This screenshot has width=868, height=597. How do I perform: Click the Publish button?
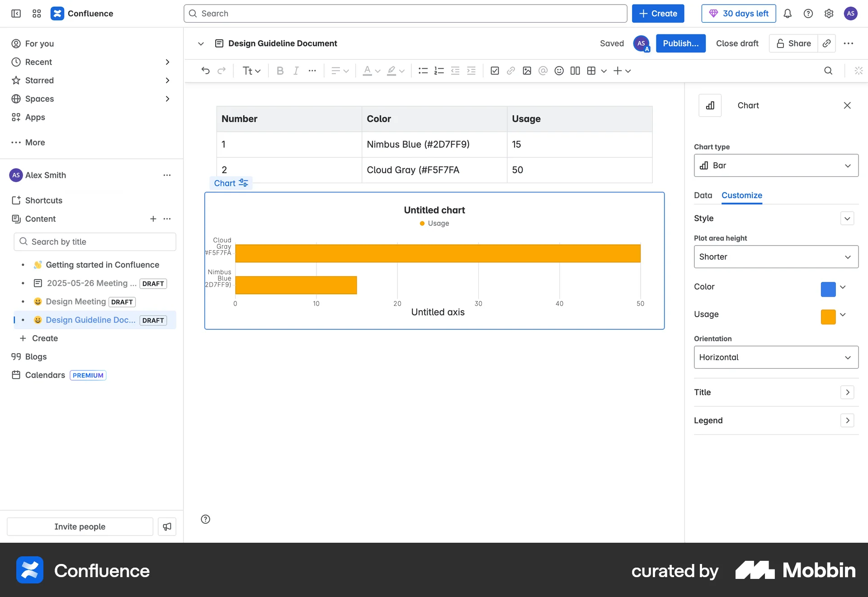pos(681,43)
